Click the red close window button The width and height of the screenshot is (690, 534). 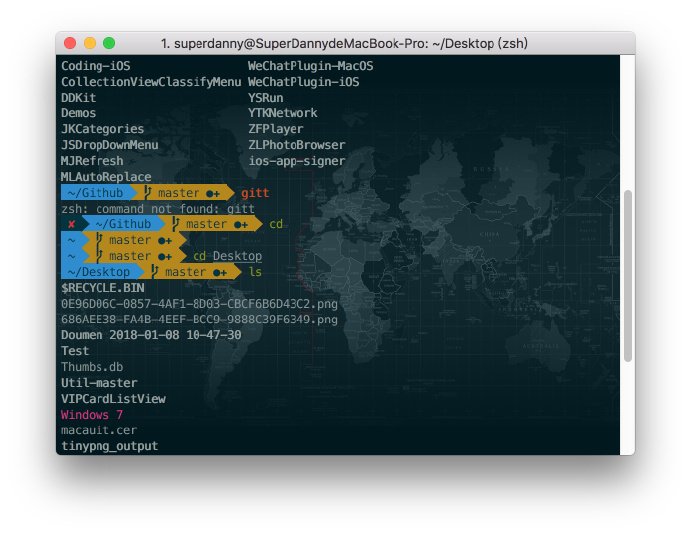point(70,43)
